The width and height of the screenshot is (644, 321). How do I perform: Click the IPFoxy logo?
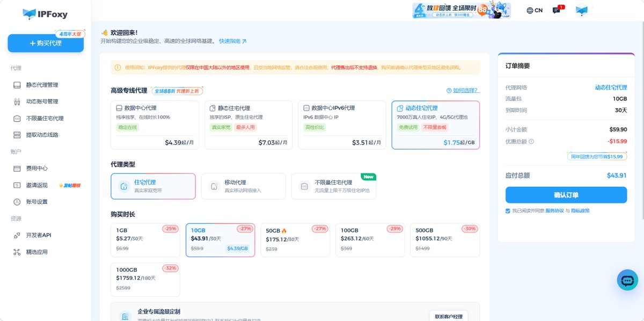point(45,14)
